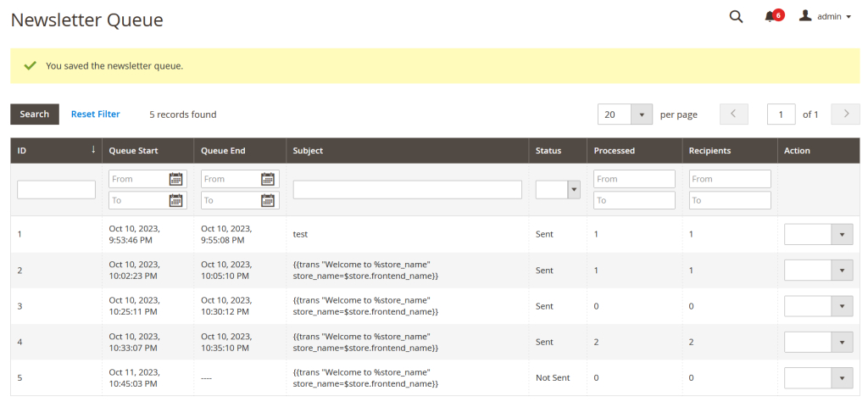Click the Search button

[35, 114]
